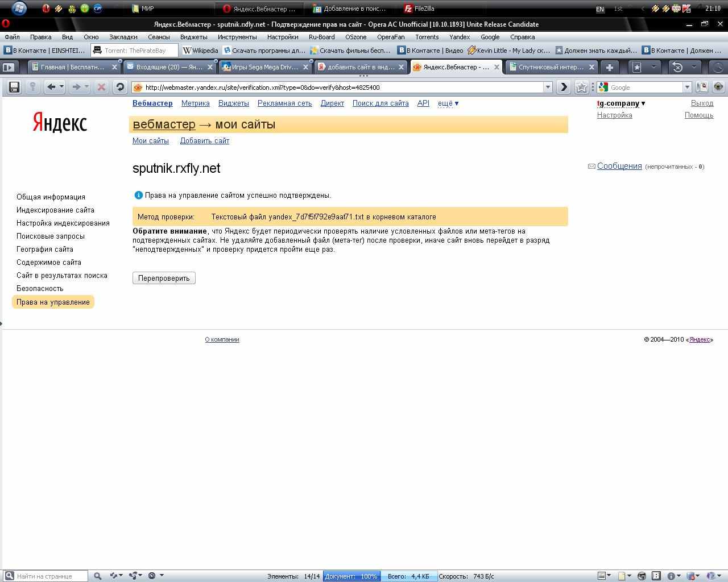Click the save page floppy icon
This screenshot has width=728, height=582.
coord(14,87)
